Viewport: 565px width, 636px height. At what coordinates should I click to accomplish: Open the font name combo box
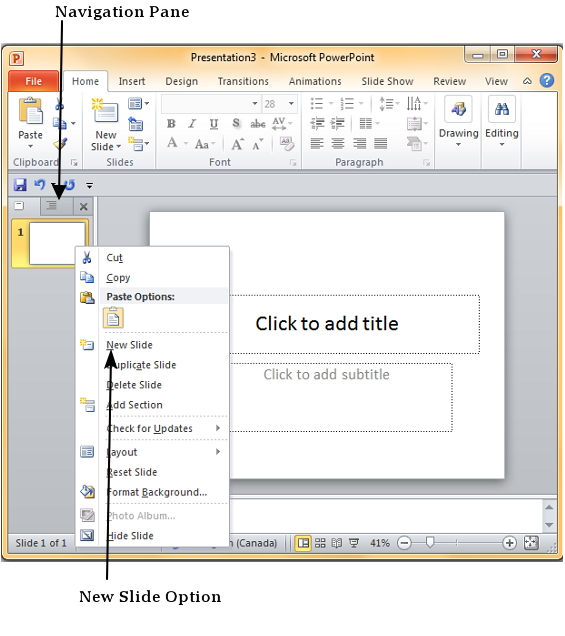point(210,104)
